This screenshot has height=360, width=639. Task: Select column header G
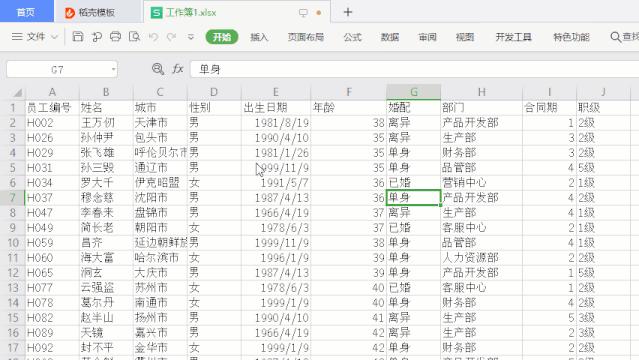(x=414, y=92)
